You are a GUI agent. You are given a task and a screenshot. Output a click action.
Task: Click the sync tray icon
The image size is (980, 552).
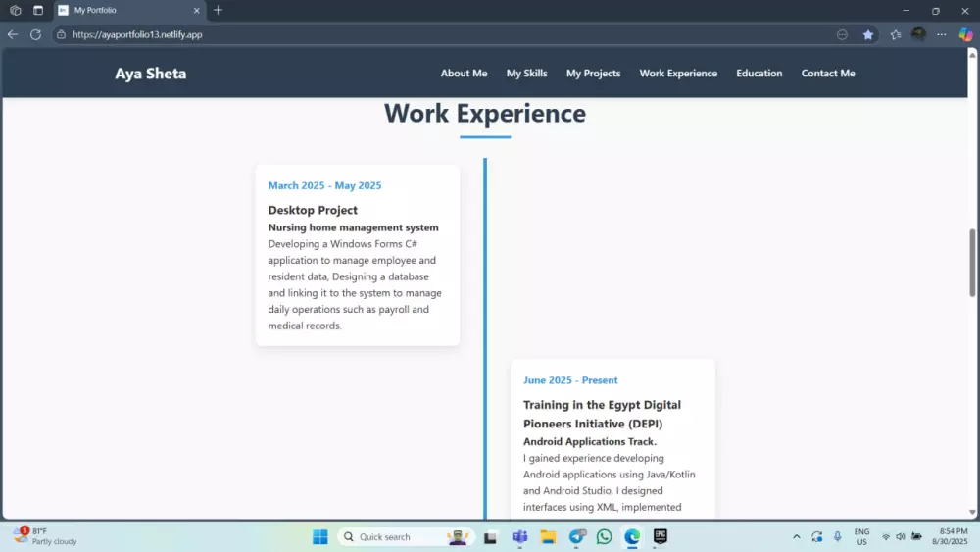point(817,537)
